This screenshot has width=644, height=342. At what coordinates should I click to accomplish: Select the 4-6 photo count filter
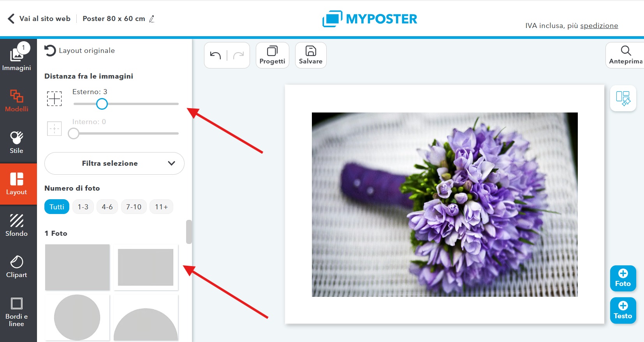point(107,207)
